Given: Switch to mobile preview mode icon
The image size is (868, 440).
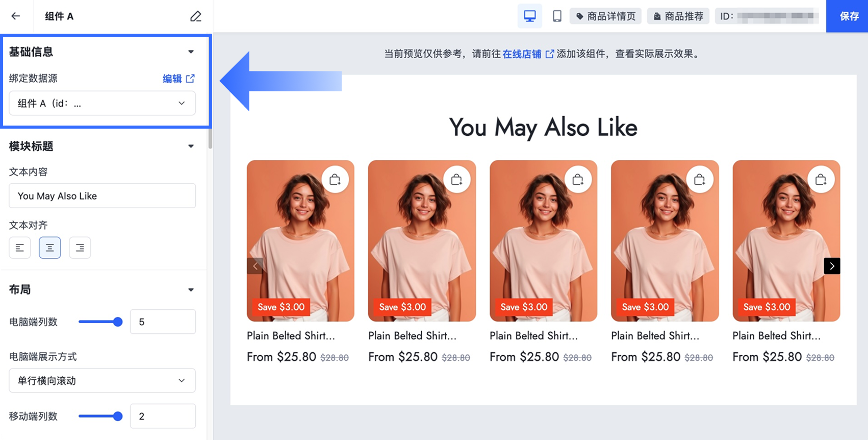Looking at the screenshot, I should (x=557, y=16).
